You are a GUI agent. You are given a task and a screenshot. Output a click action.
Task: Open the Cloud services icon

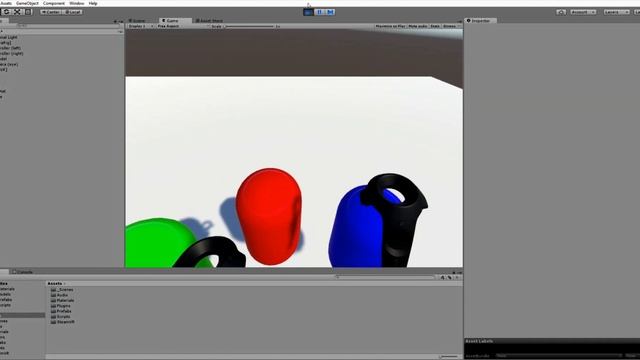561,12
